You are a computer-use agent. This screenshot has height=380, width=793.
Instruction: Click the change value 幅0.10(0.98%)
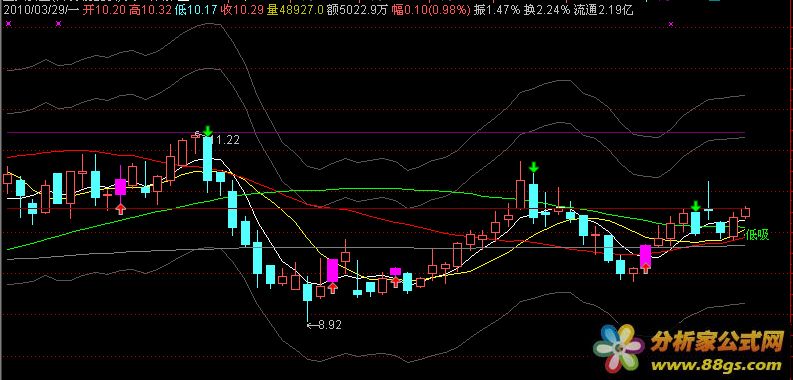[431, 10]
